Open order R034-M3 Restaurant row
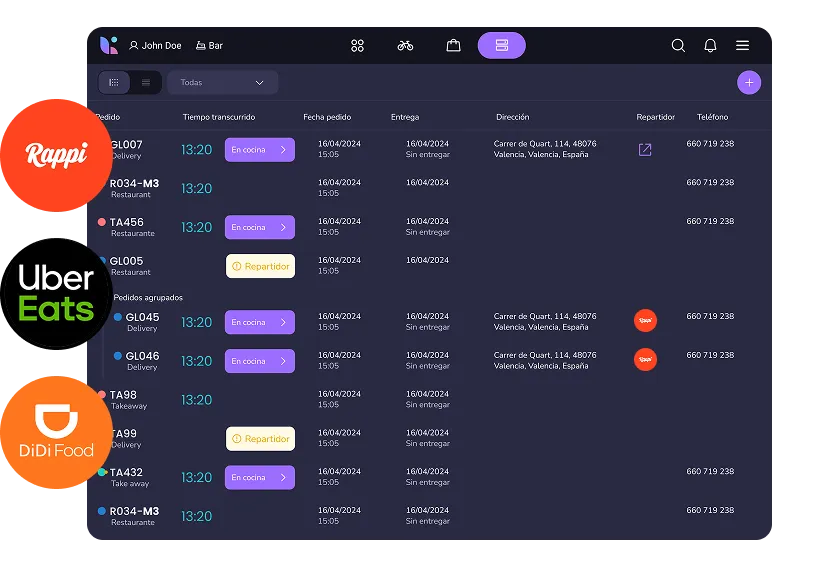816x567 pixels. click(x=134, y=188)
